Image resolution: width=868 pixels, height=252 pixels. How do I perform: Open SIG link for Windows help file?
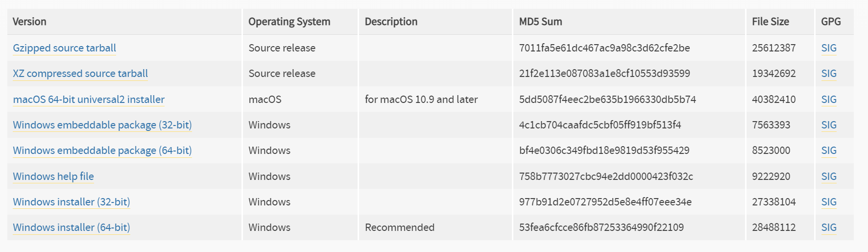pos(829,176)
